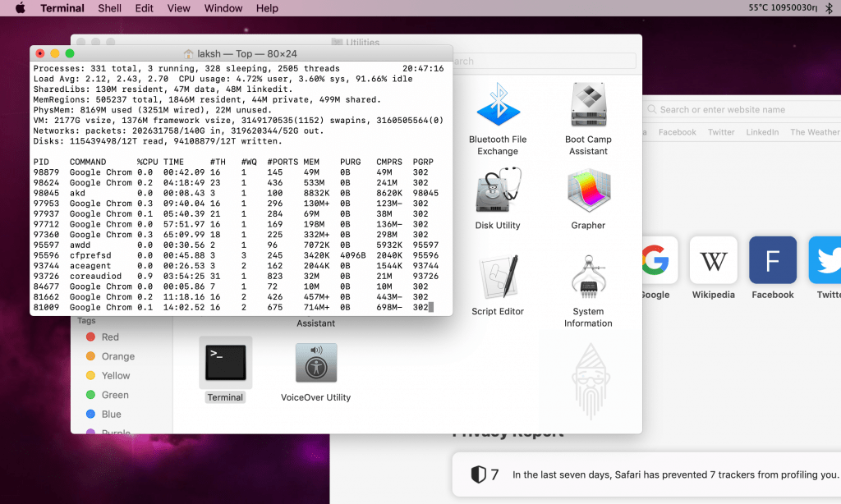The height and width of the screenshot is (504, 841).
Task: Click the akd process row
Action: point(236,193)
